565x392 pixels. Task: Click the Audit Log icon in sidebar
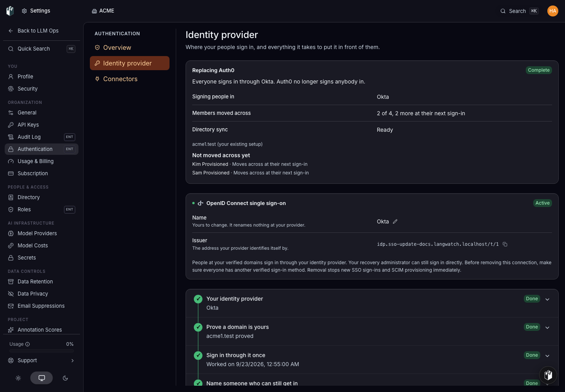[x=11, y=137]
